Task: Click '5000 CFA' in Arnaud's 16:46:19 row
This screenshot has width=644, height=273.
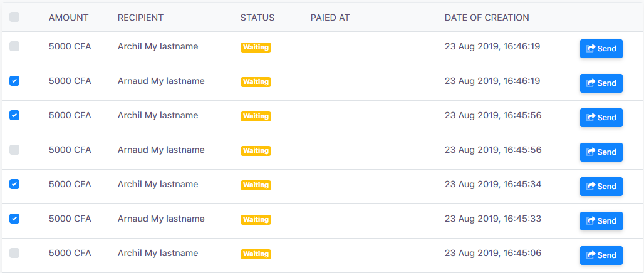Action: (x=70, y=81)
